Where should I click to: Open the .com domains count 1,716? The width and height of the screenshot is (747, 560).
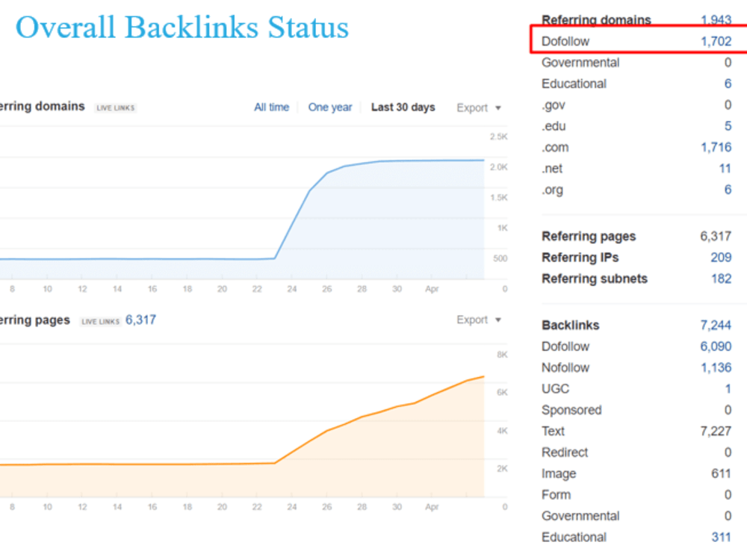716,147
